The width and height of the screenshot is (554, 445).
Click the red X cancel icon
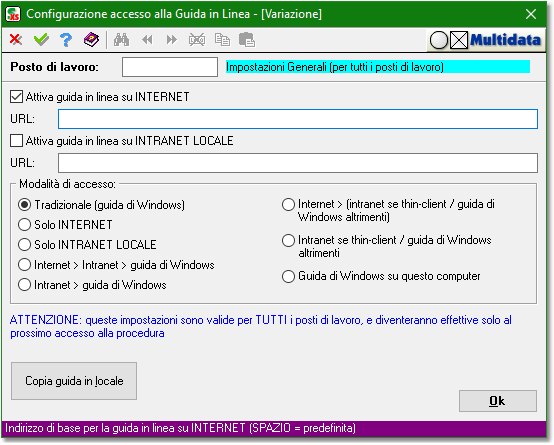(16, 40)
